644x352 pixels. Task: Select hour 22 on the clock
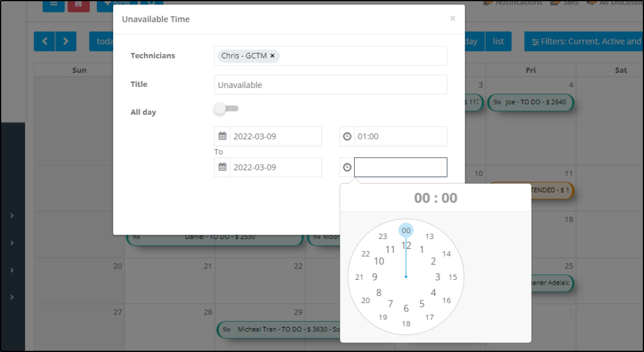click(365, 253)
